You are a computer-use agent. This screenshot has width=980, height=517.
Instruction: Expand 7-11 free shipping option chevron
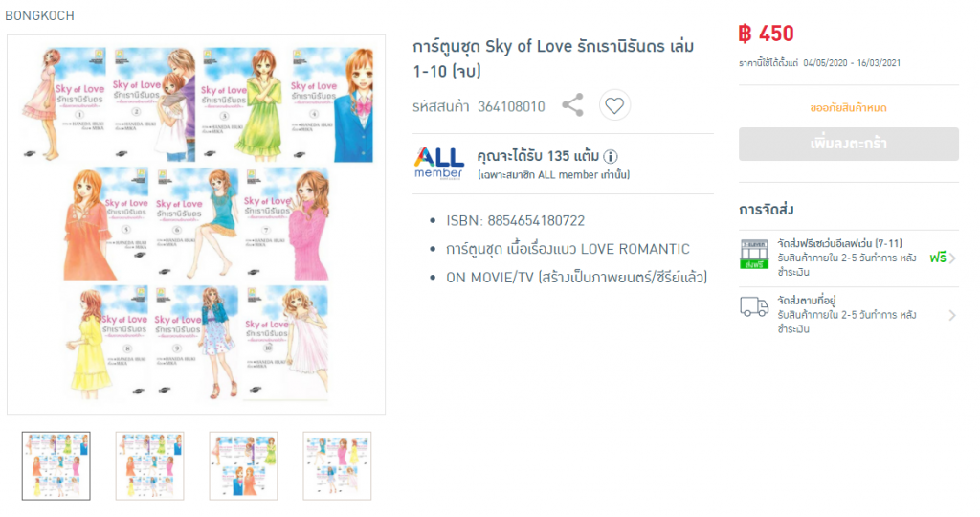point(952,258)
